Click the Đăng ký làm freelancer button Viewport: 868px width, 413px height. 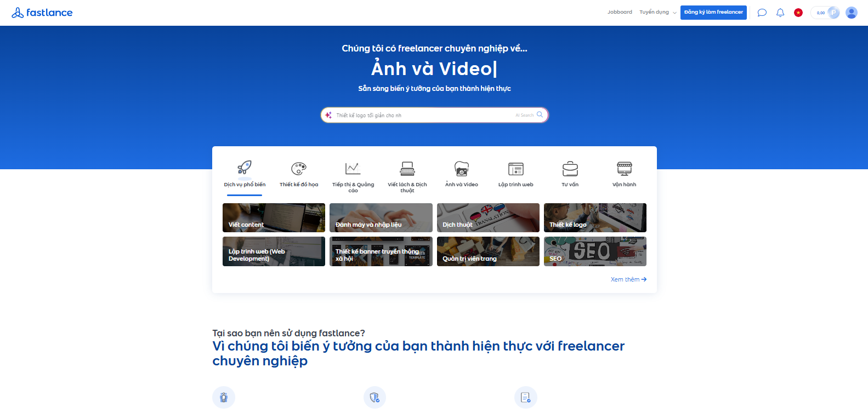pyautogui.click(x=713, y=12)
